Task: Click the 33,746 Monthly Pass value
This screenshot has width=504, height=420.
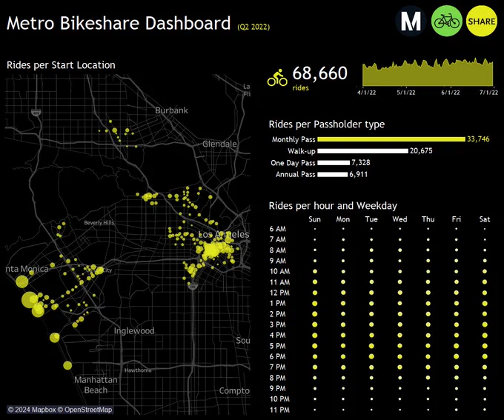Action: (478, 139)
